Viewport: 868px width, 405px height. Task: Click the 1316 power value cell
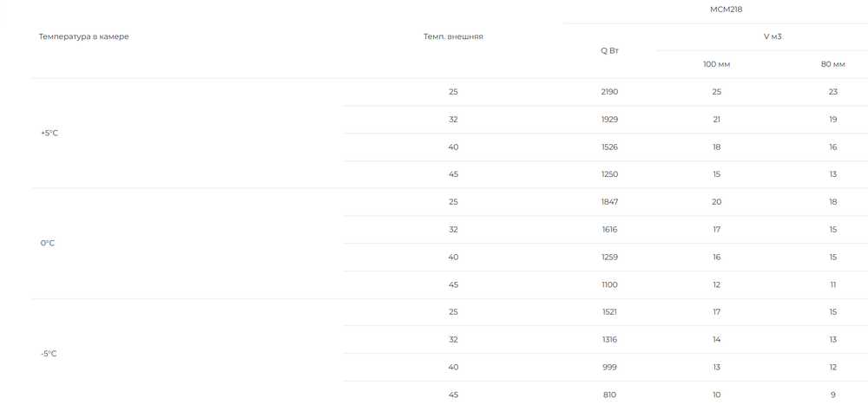pos(609,340)
